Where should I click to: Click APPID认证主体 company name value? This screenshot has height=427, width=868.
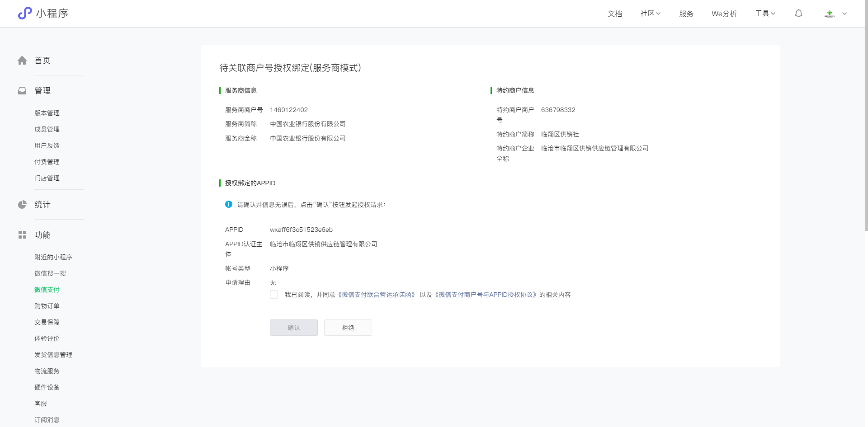[324, 244]
